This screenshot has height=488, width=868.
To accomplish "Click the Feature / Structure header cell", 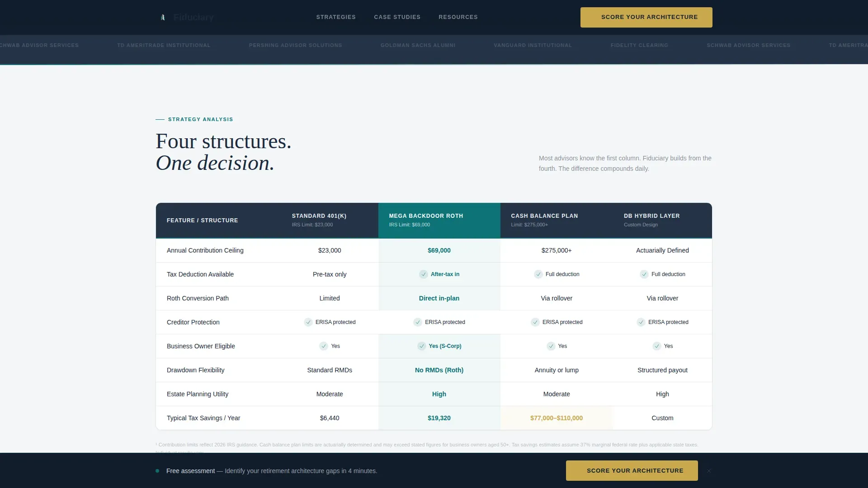I will click(218, 220).
